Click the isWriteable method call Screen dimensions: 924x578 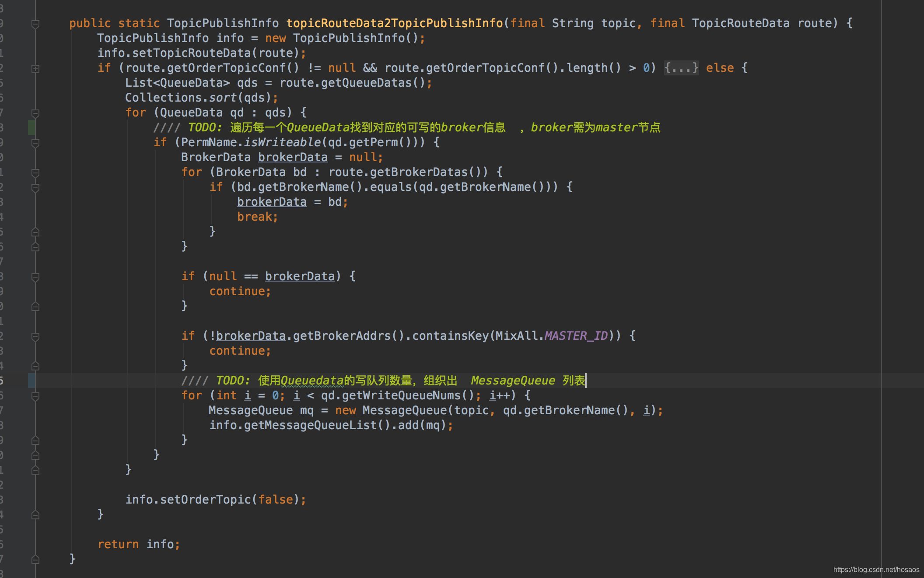pyautogui.click(x=282, y=142)
